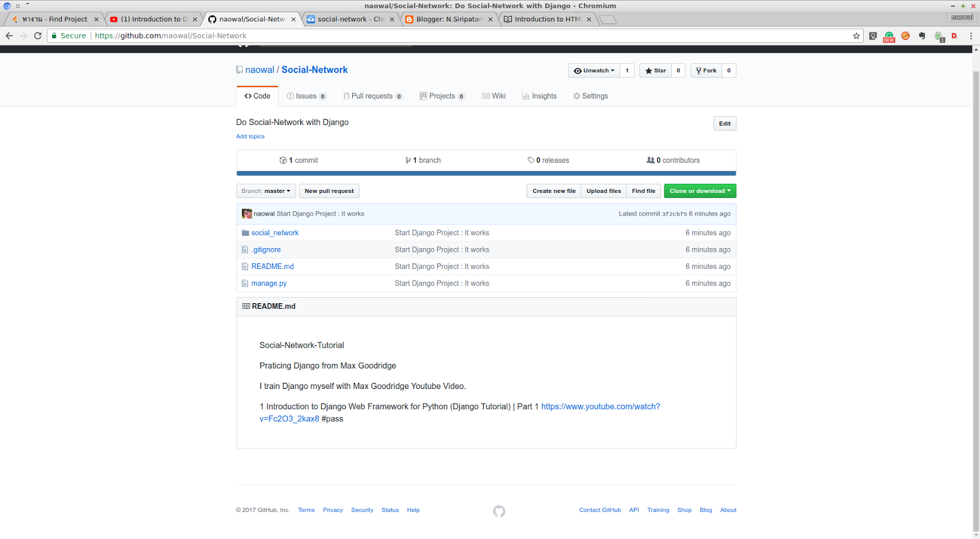Click Upload files button
This screenshot has width=980, height=539.
pos(603,191)
